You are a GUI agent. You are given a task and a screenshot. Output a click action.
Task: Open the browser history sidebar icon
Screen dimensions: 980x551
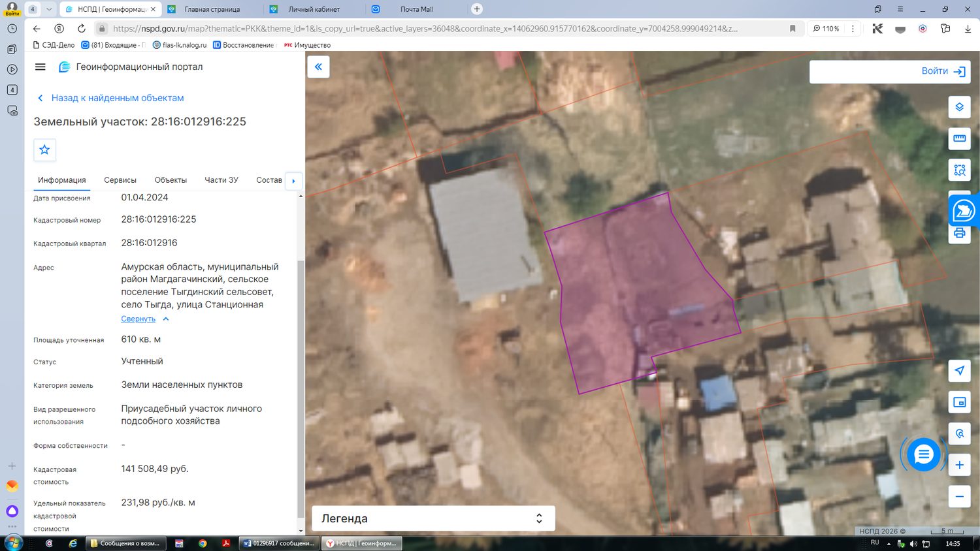coord(12,29)
